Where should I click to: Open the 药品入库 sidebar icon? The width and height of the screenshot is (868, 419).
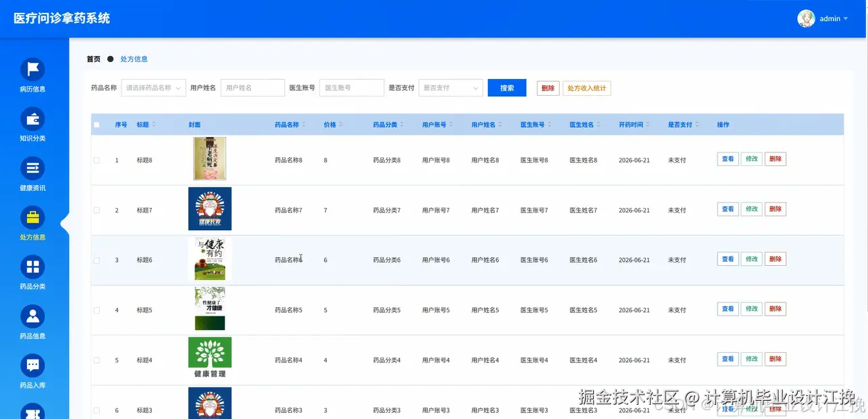coord(32,365)
